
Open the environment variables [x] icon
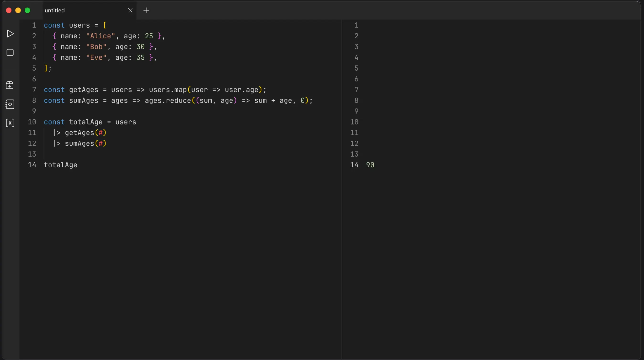pos(10,123)
